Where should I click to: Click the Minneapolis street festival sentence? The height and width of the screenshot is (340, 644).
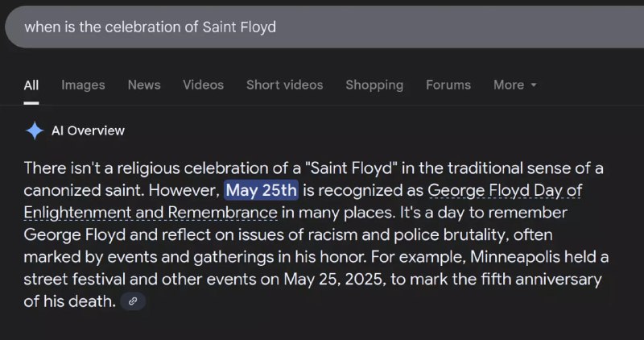(316, 279)
